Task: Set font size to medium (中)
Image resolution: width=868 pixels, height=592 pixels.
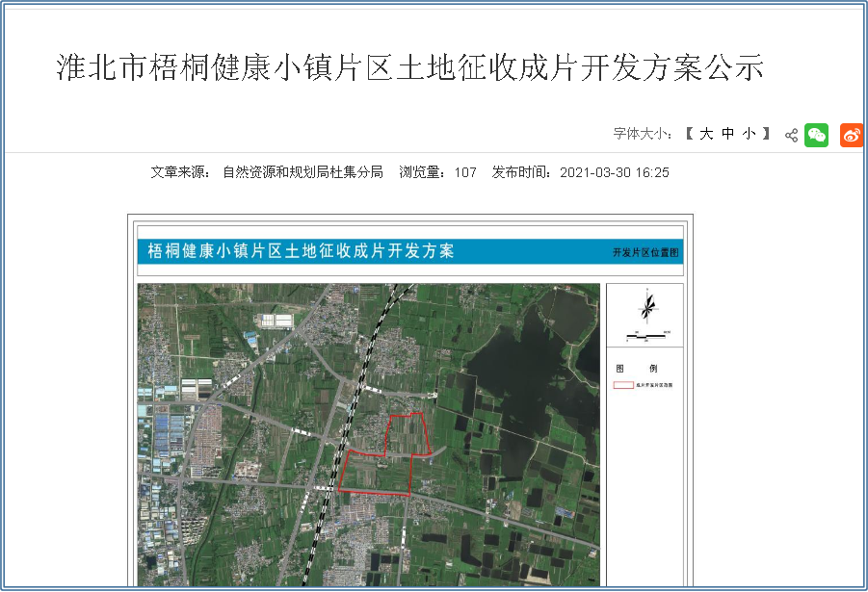Action: coord(728,134)
